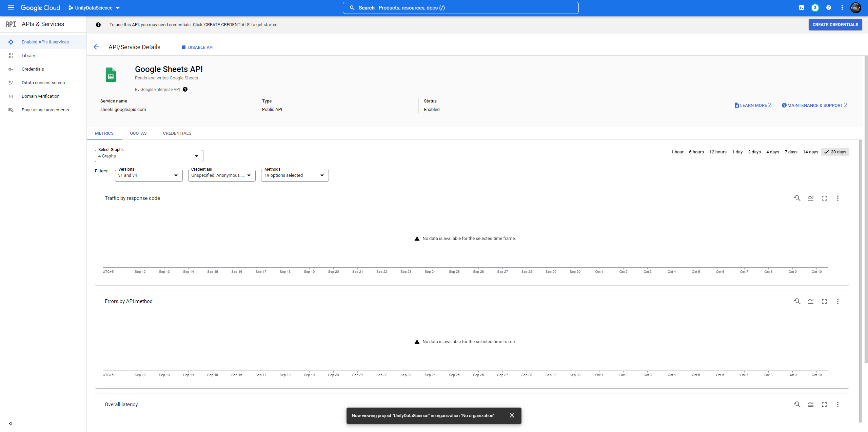Open more options for Errors by API method chart

[838, 301]
